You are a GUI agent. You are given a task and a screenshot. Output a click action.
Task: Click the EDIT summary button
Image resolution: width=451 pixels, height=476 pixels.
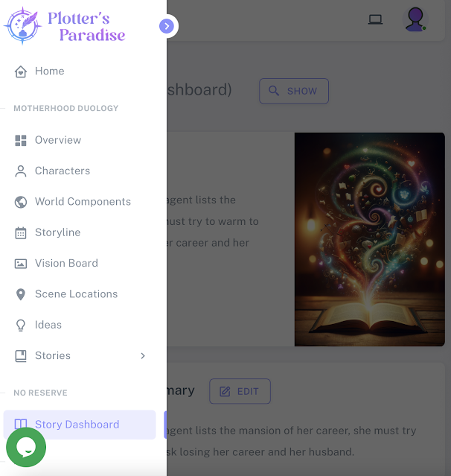coord(240,391)
